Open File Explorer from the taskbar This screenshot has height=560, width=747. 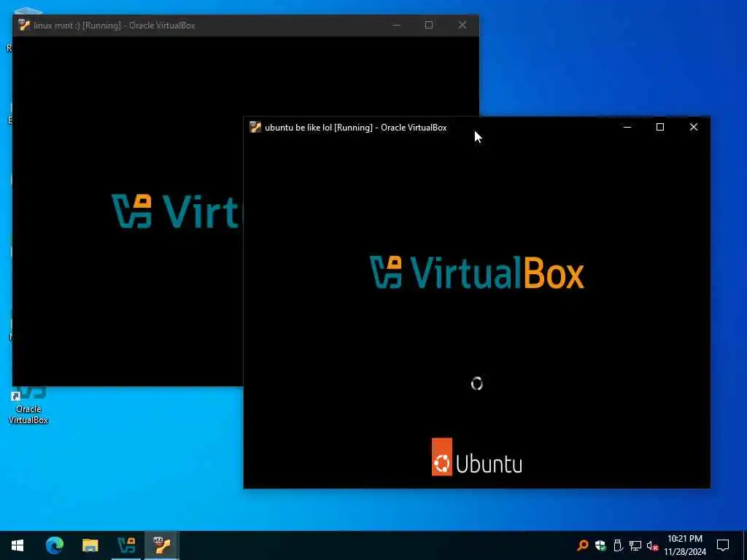[90, 545]
